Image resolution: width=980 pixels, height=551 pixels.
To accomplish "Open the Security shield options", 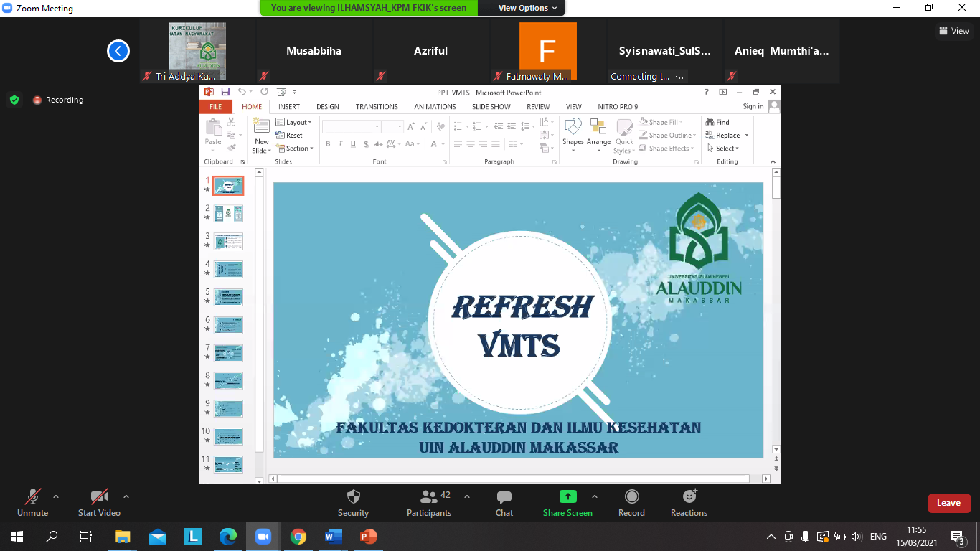I will (353, 497).
